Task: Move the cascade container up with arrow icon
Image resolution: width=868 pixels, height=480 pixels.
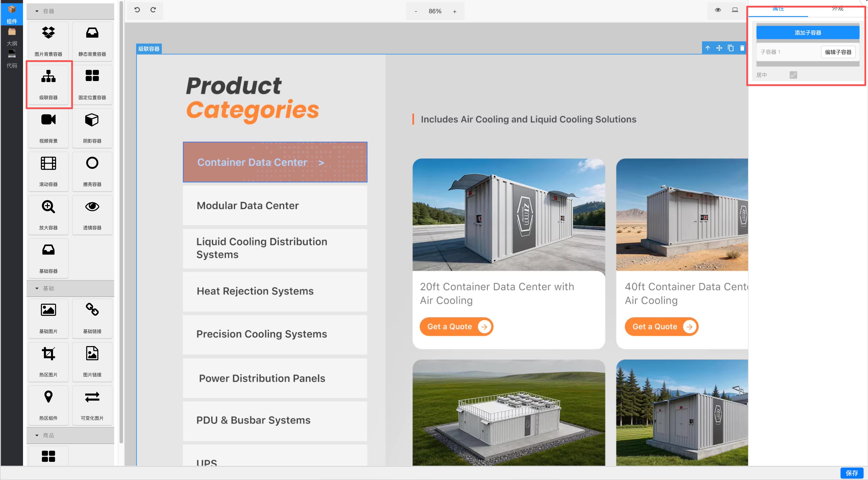Action: point(708,48)
